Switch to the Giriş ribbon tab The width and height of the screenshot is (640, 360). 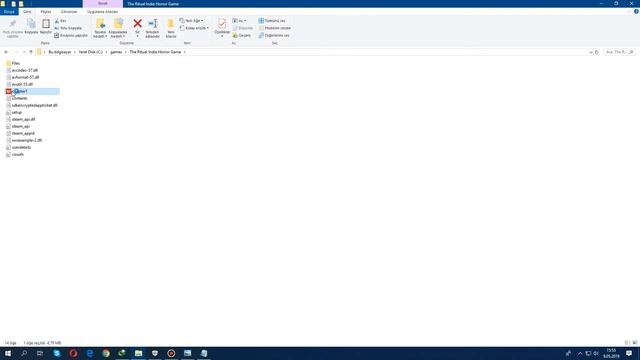click(27, 12)
